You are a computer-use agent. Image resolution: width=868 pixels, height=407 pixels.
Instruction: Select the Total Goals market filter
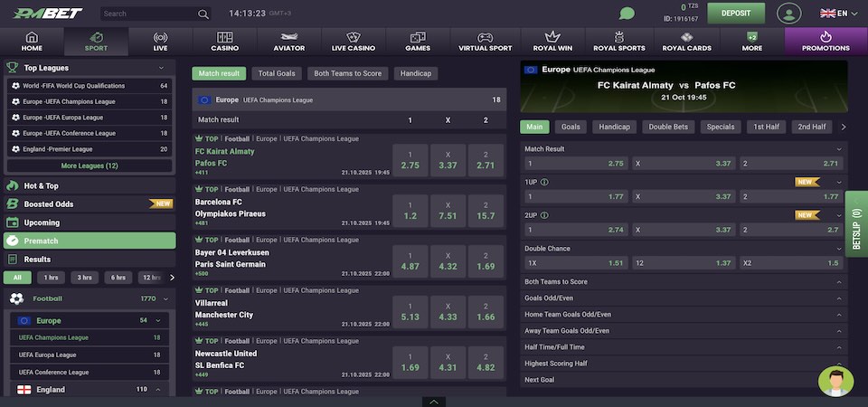tap(277, 73)
